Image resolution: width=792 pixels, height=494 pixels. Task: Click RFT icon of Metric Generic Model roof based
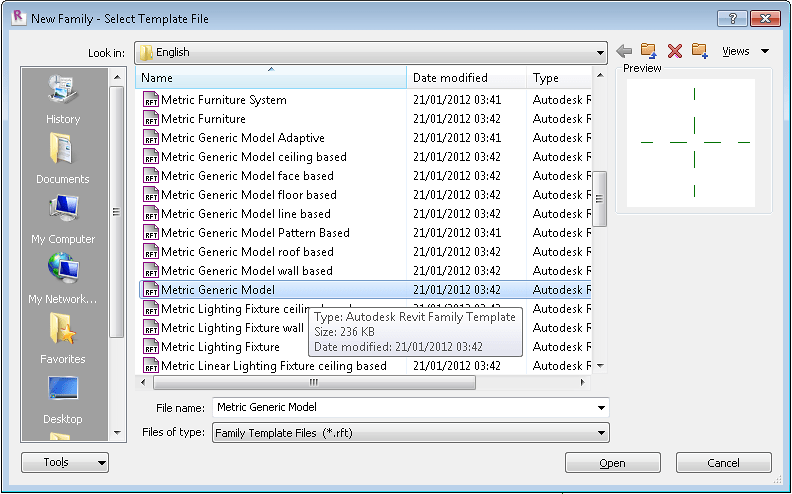coord(151,252)
